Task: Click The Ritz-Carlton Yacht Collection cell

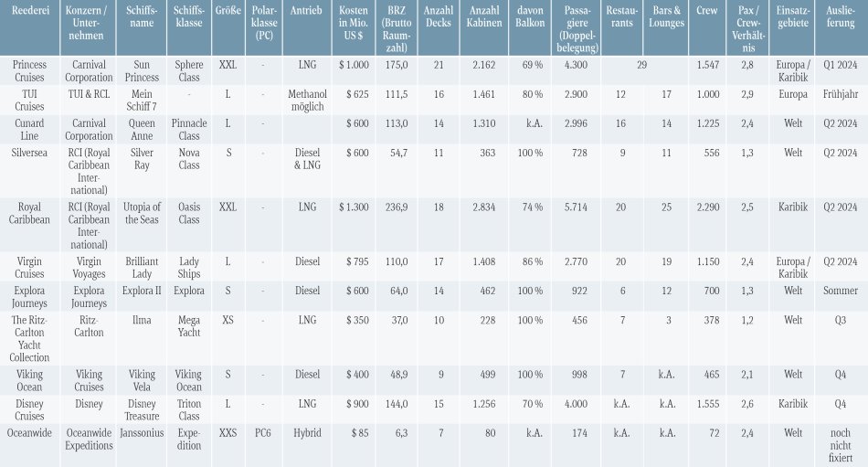Action: [x=29, y=338]
